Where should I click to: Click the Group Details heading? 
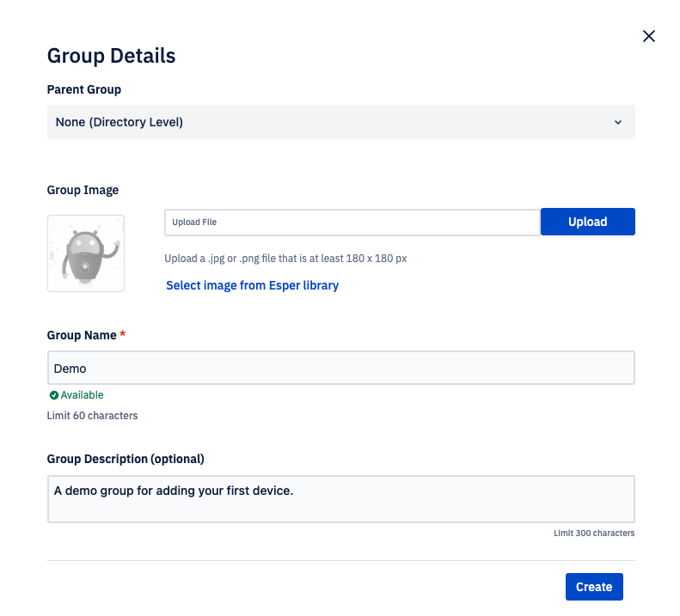pyautogui.click(x=112, y=56)
